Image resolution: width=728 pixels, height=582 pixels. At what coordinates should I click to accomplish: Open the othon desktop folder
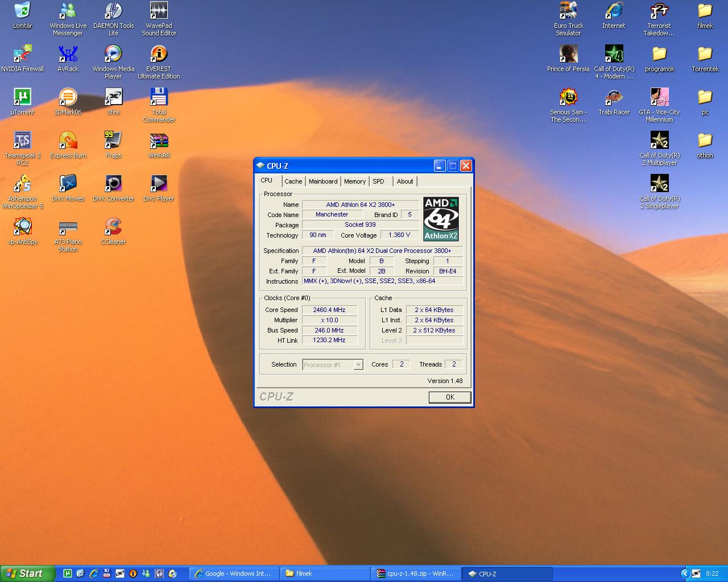(705, 145)
